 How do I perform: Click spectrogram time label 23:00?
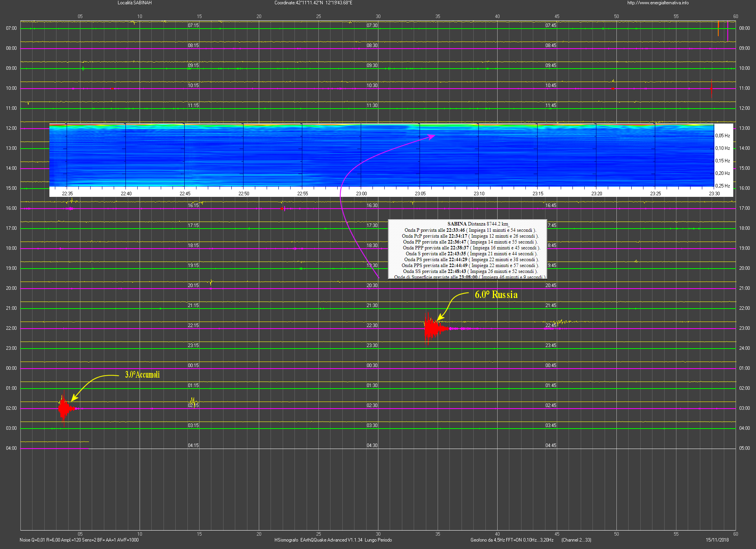(x=362, y=194)
